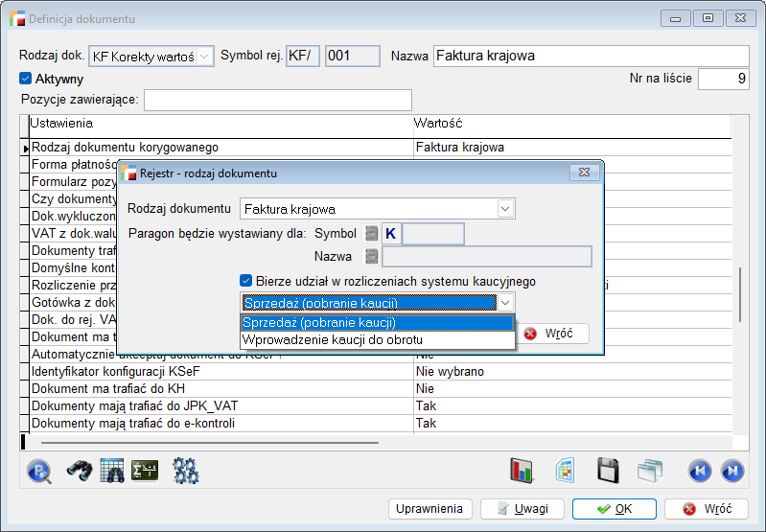Open Rodzaj dokumentu combo box in the dialog
Image resolution: width=766 pixels, height=532 pixels.
(x=504, y=209)
